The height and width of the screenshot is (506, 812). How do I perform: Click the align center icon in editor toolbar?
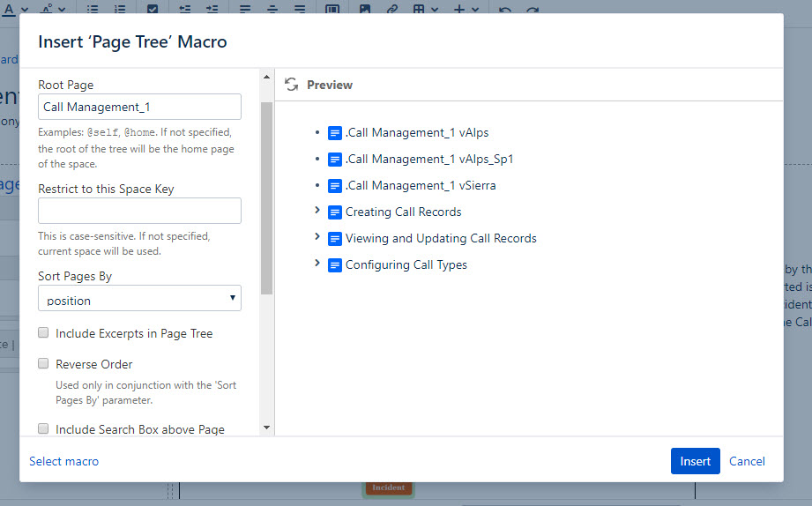click(272, 10)
